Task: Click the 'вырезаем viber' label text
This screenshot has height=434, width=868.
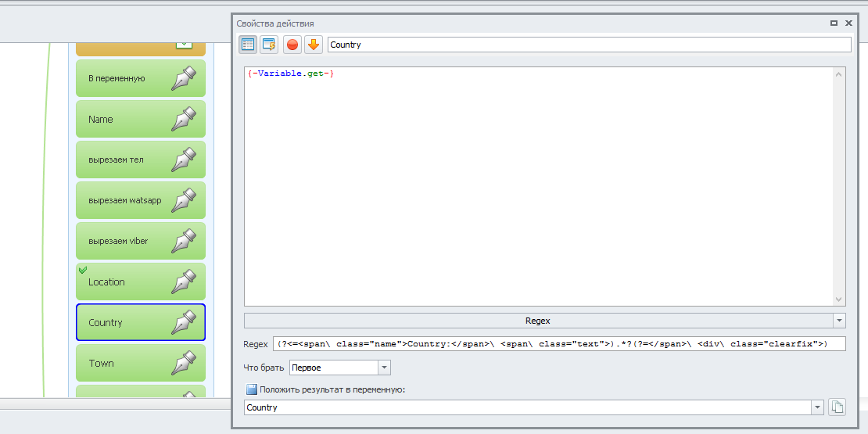Action: [118, 242]
